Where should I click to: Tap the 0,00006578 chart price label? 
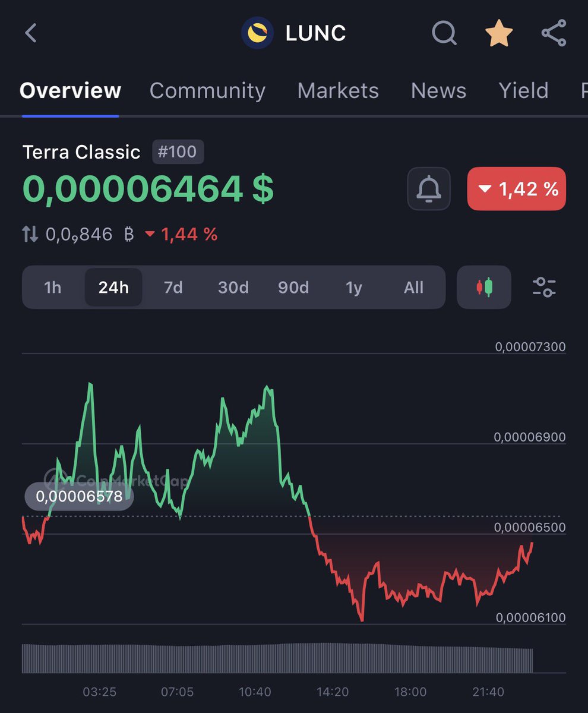click(79, 496)
